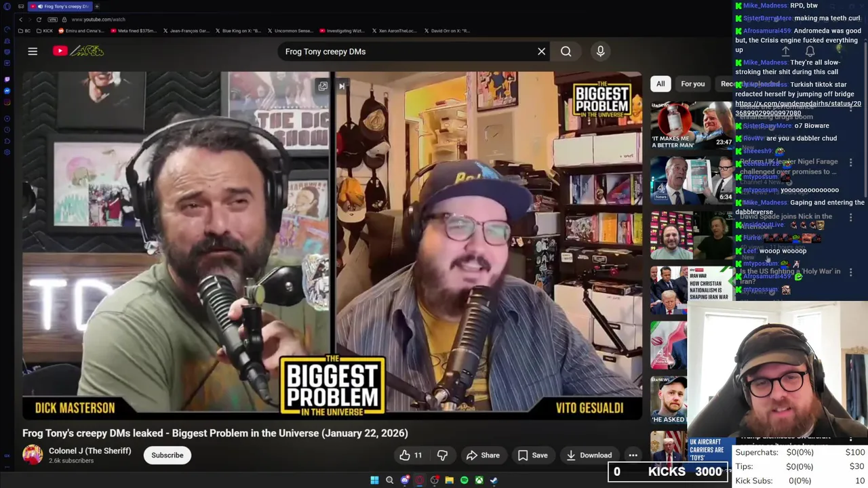The height and width of the screenshot is (488, 868).
Task: Open the KICK bookmarks folder
Action: 45,30
